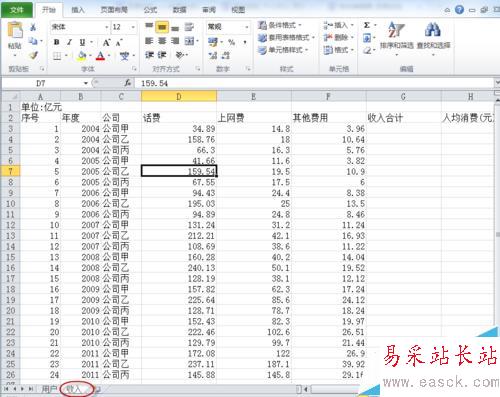Click the increase indent icon

click(x=162, y=55)
